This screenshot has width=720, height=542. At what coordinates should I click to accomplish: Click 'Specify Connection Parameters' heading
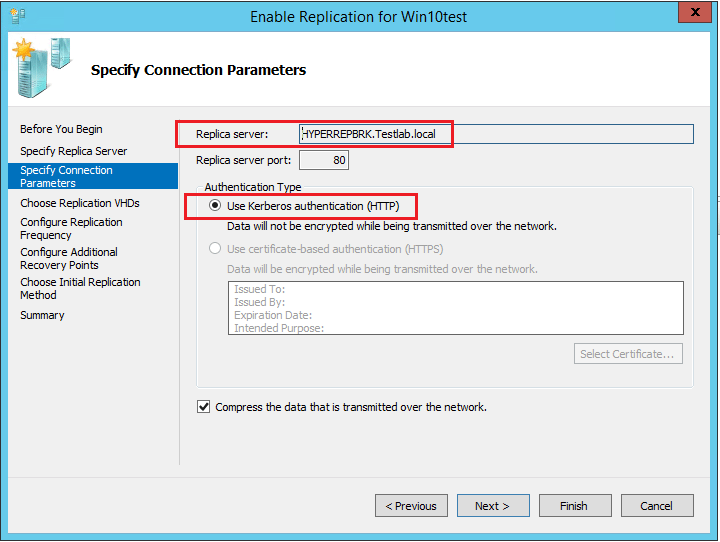coord(198,70)
